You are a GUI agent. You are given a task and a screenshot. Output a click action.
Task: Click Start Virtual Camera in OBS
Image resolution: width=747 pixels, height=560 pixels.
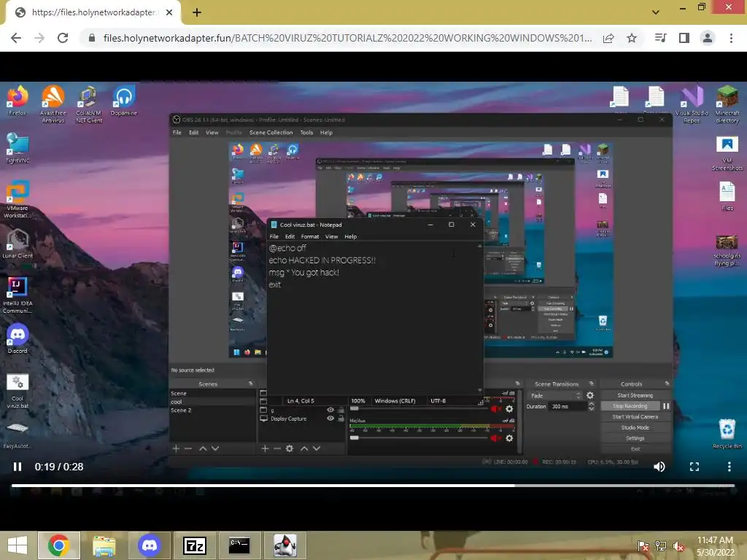pos(635,416)
